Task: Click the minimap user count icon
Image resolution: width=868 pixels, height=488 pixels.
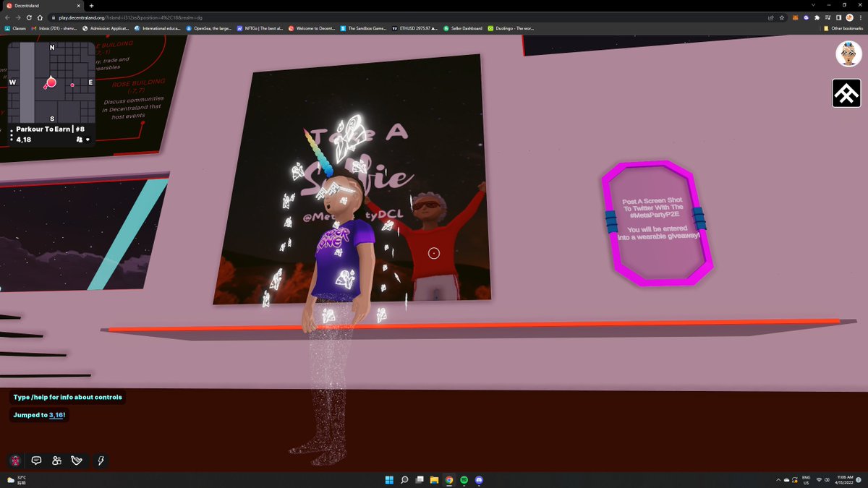Action: (80, 140)
